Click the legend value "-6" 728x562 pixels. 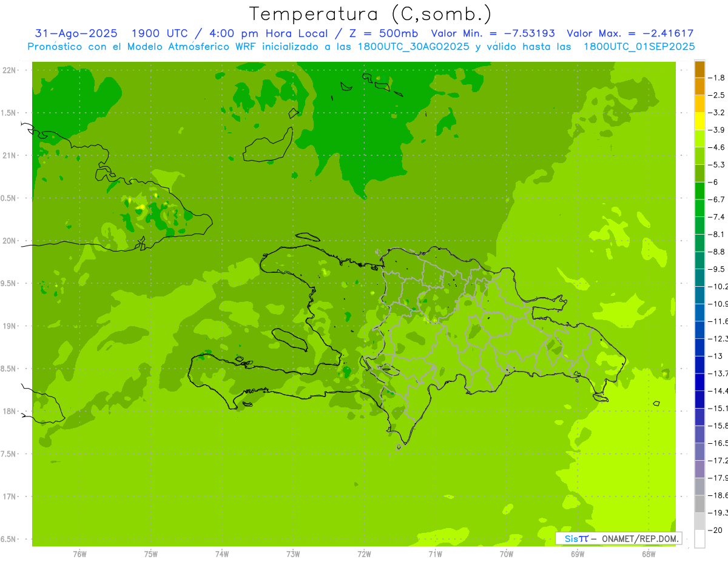(713, 182)
